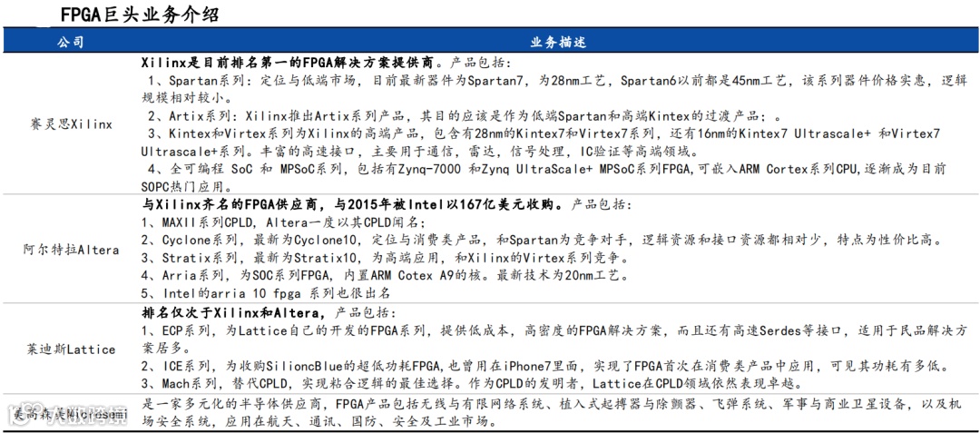This screenshot has width=980, height=433.
Task: Click the bold line '排名仅次于Xilinx和Altera'
Action: [x=232, y=312]
